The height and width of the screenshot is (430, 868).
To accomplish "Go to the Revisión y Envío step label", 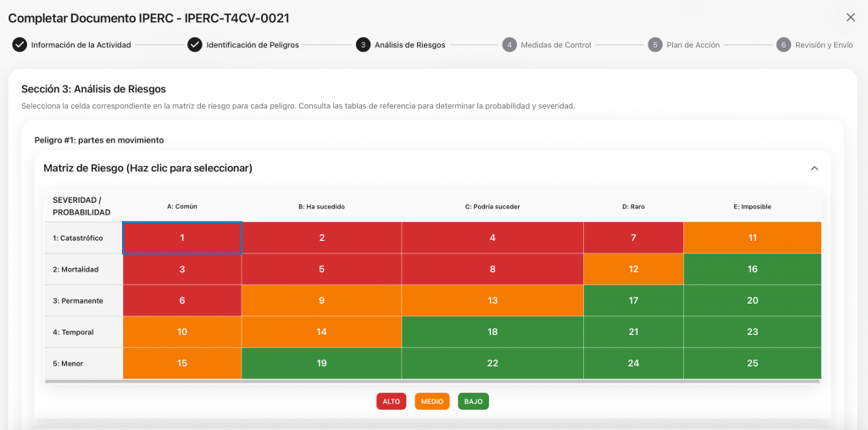I will point(823,45).
